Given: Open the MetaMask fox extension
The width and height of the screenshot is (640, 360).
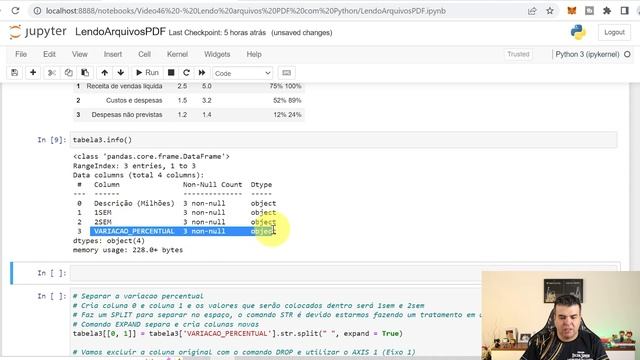Looking at the screenshot, I should [572, 11].
